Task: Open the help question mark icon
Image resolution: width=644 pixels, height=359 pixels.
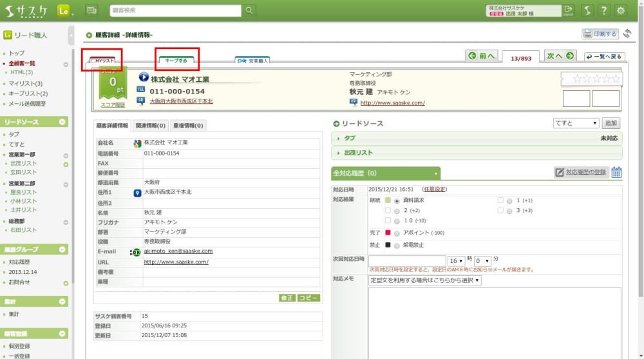Action: pyautogui.click(x=603, y=10)
